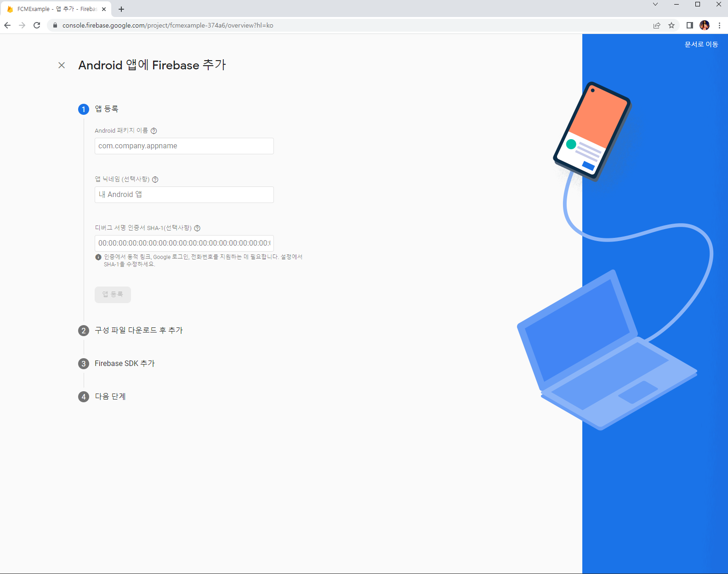Click the 앱 등록 button
This screenshot has width=728, height=574.
coord(113,294)
